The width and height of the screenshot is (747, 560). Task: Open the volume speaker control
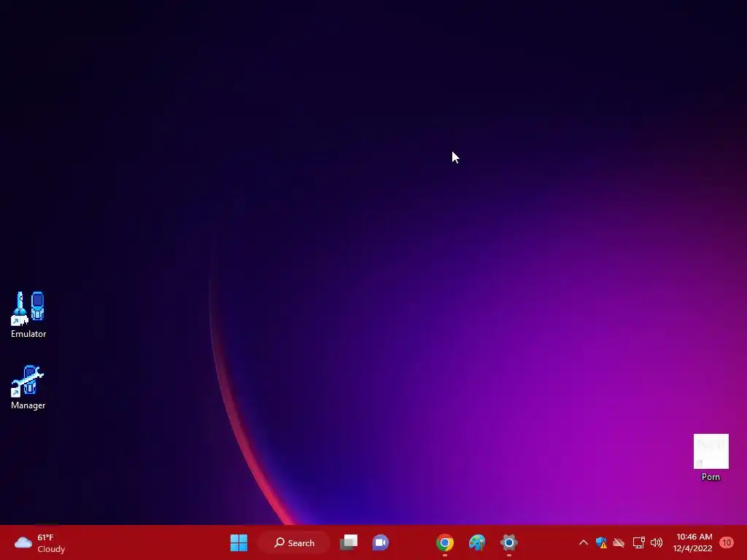(657, 542)
